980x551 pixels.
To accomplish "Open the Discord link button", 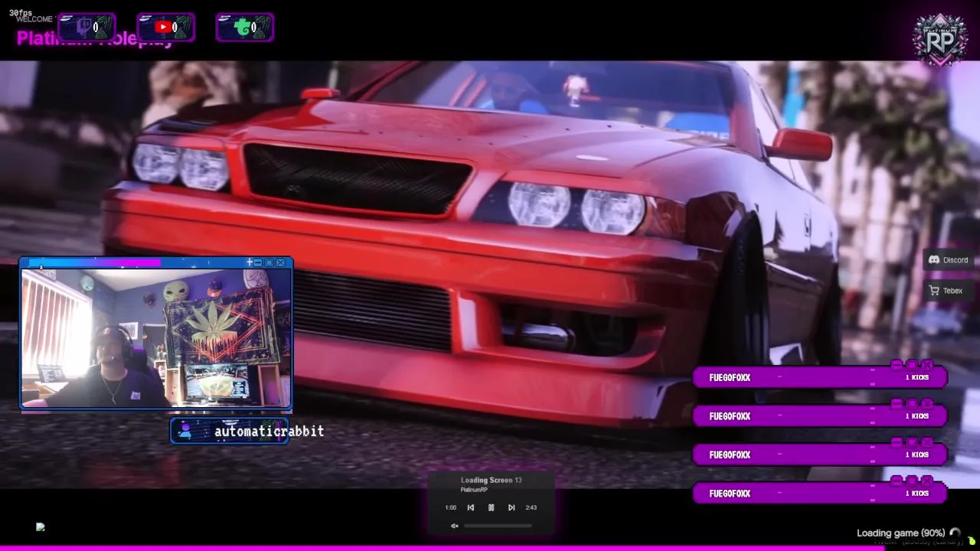I will click(948, 260).
